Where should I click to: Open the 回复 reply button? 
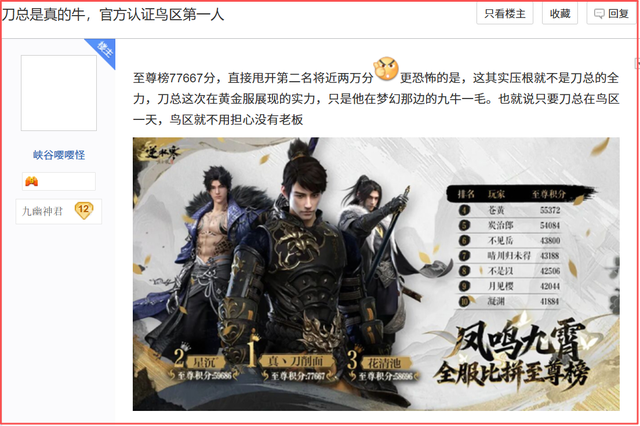(x=611, y=14)
